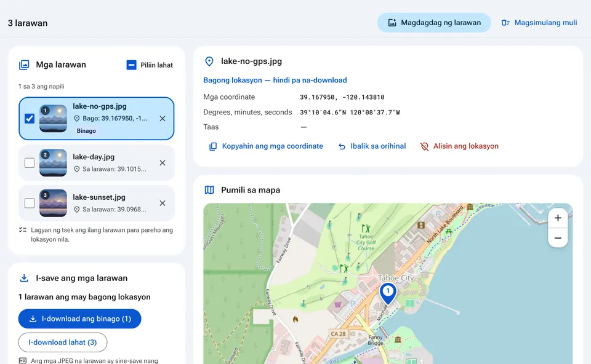Click the Tahoe City Golf Course label on the map
Screen dimensions: 591x364
coord(366,242)
